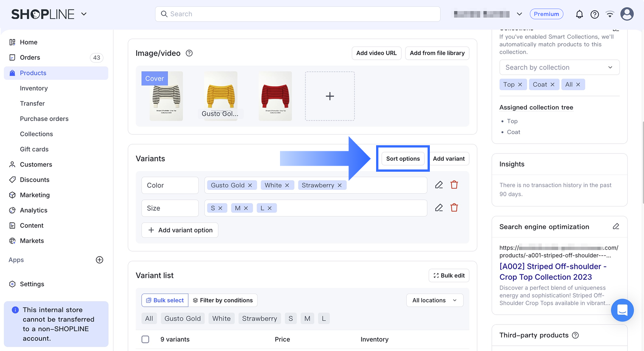The width and height of the screenshot is (644, 351).
Task: Remove the Strawberry color tag
Action: (340, 185)
